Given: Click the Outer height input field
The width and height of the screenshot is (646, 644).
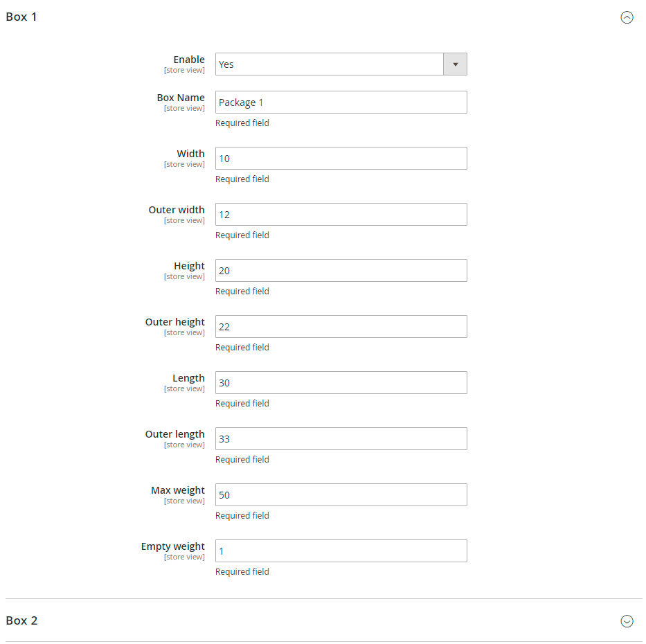Looking at the screenshot, I should coord(341,326).
